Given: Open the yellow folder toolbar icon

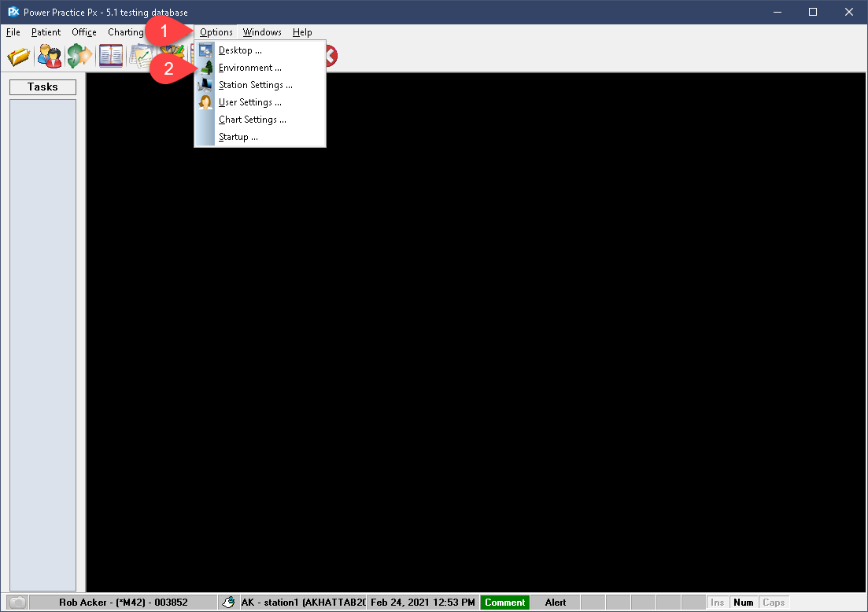Looking at the screenshot, I should click(x=19, y=56).
